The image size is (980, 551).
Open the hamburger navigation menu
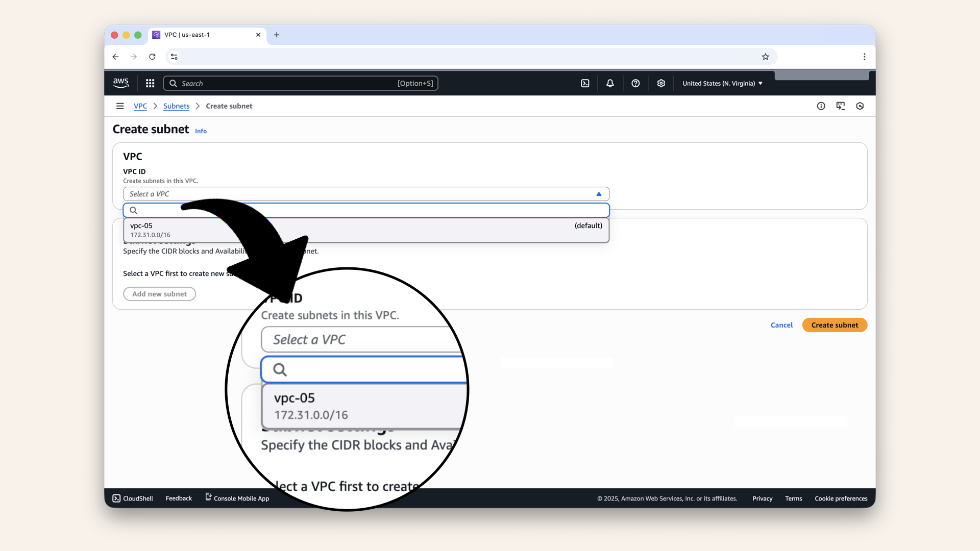coord(120,106)
